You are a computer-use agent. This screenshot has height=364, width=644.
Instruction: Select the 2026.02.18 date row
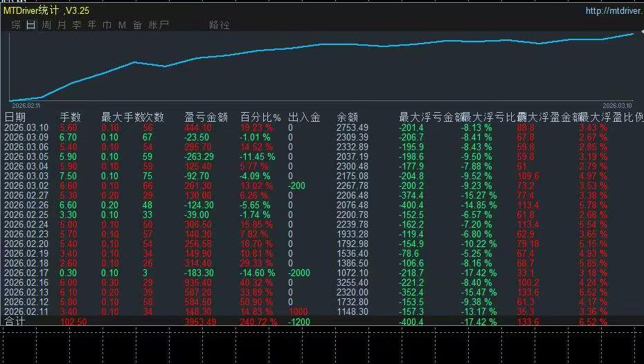coord(26,263)
